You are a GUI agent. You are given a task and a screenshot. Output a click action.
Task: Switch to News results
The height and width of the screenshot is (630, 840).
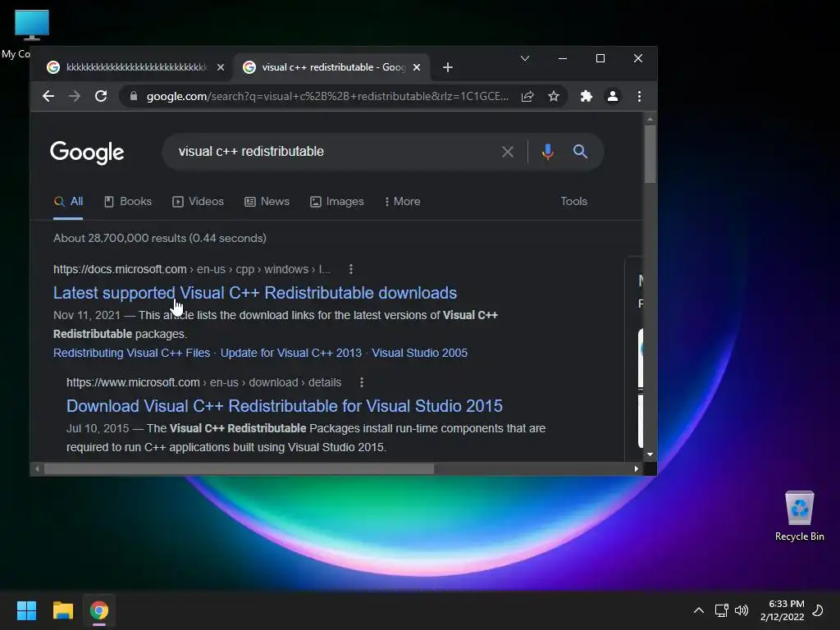267,202
